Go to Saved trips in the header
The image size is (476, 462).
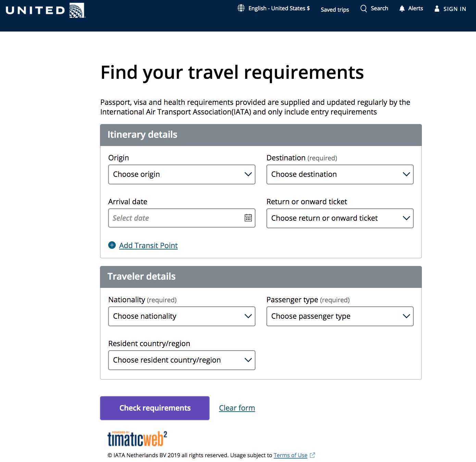(x=335, y=9)
